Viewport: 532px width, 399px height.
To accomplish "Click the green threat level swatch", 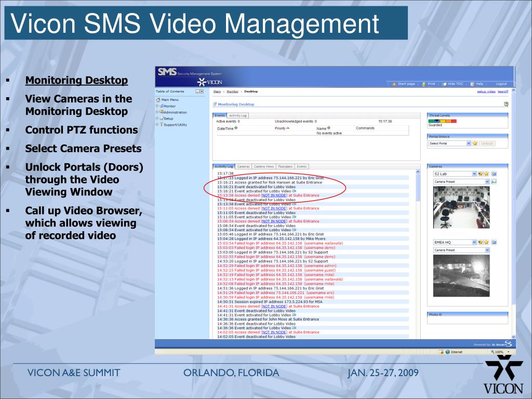I will tap(431, 121).
